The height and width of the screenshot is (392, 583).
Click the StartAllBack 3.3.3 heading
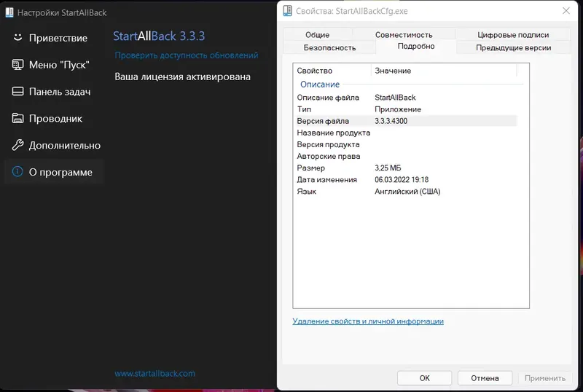tap(159, 36)
